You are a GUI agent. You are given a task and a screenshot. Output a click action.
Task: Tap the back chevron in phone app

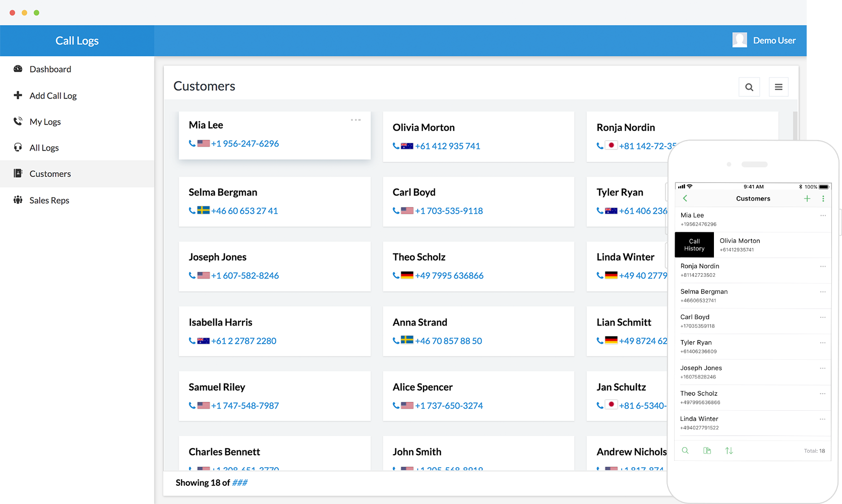coord(685,199)
